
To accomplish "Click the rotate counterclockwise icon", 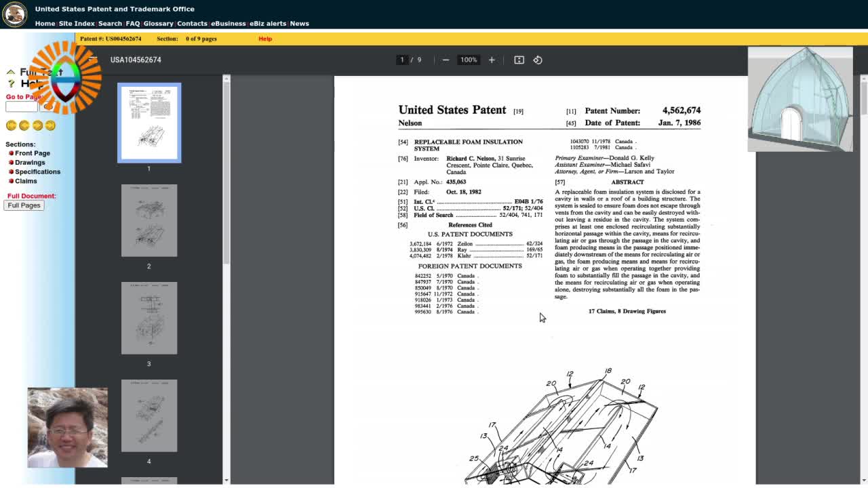I will click(538, 60).
